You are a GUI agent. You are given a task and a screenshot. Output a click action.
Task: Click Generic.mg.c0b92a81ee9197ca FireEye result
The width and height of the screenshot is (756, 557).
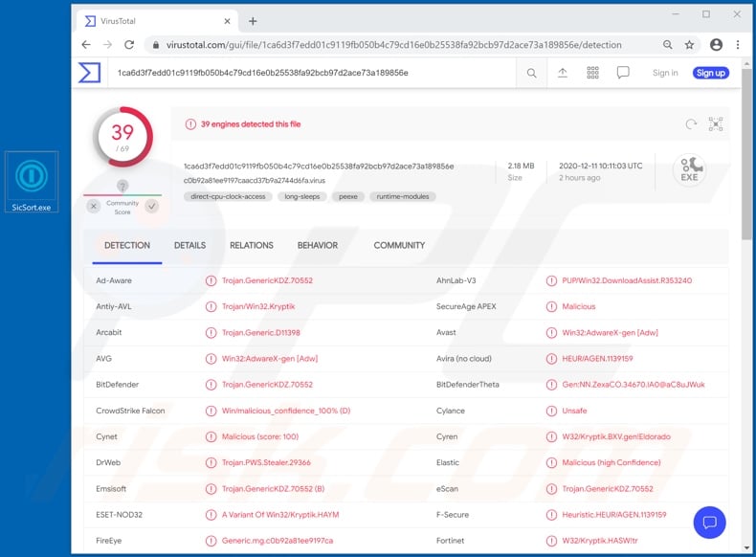click(x=278, y=541)
